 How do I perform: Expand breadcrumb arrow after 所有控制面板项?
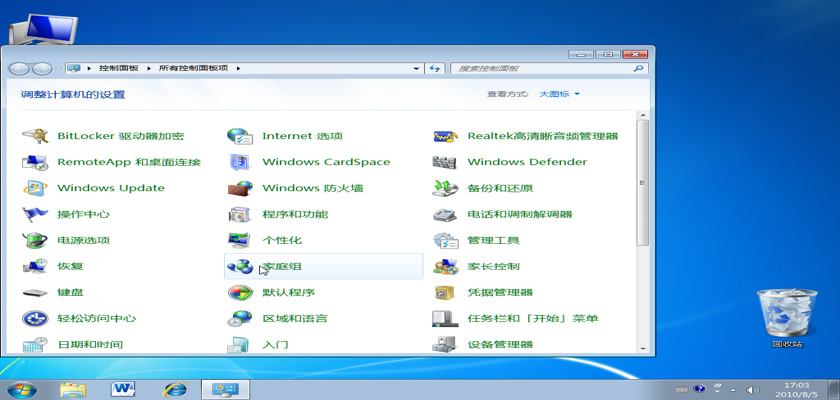point(238,68)
